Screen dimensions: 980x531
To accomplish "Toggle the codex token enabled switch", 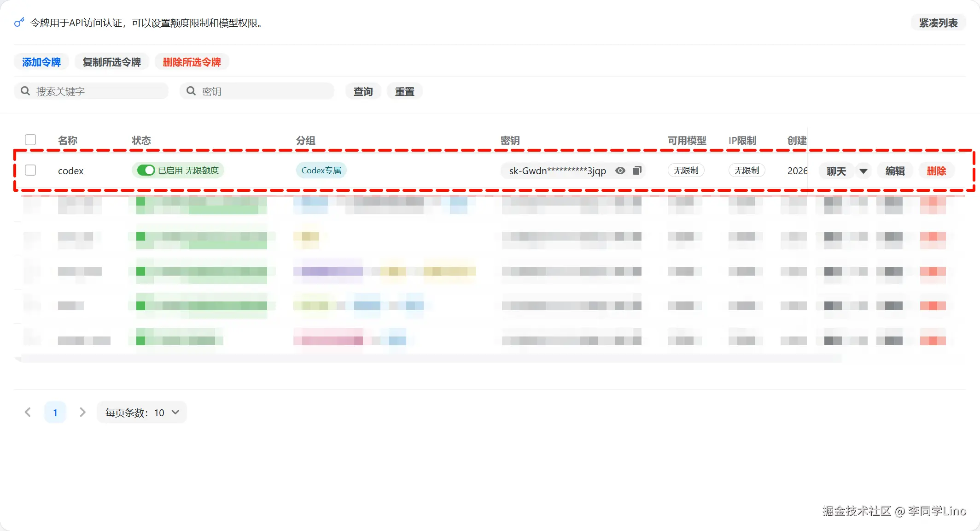I will (146, 170).
